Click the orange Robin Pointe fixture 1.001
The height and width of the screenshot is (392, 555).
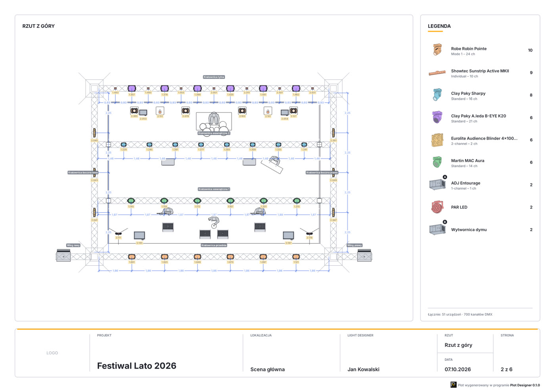(132, 257)
